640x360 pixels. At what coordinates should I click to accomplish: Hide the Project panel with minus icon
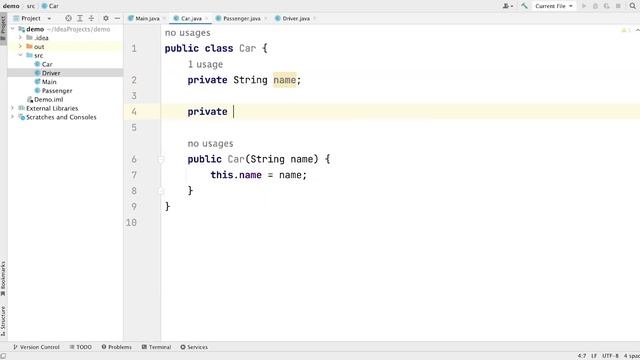(x=117, y=18)
